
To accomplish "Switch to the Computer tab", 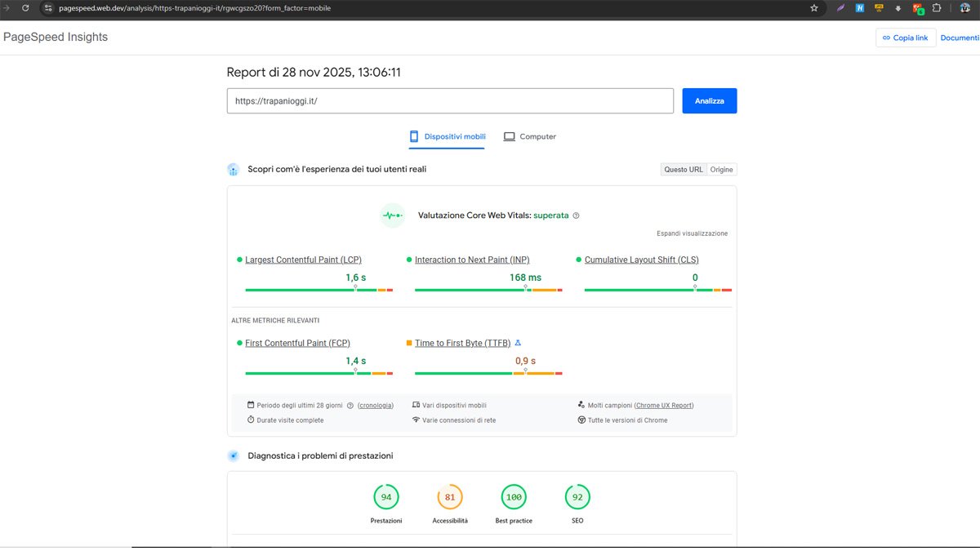I will (529, 136).
